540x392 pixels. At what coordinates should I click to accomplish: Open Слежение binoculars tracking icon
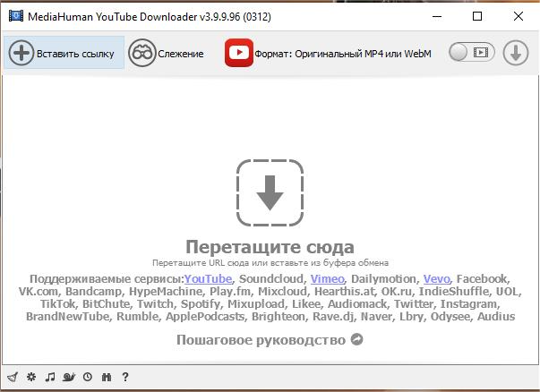click(x=142, y=53)
